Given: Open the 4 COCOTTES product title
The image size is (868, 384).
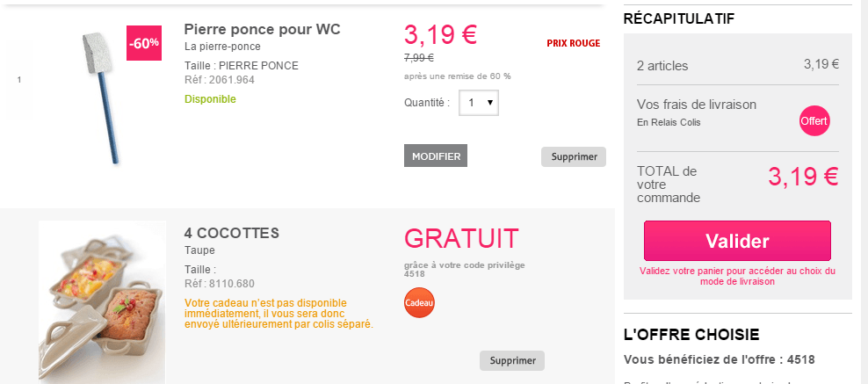Looking at the screenshot, I should click(x=231, y=234).
